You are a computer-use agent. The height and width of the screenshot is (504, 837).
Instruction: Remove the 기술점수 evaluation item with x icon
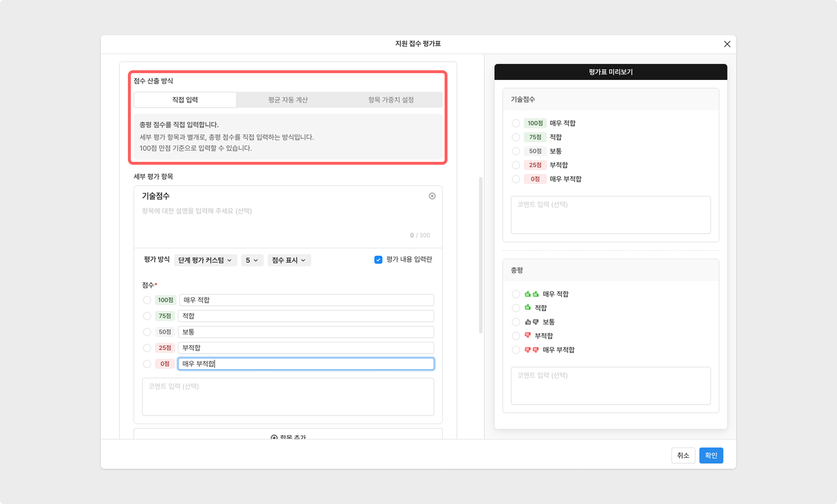click(x=432, y=196)
